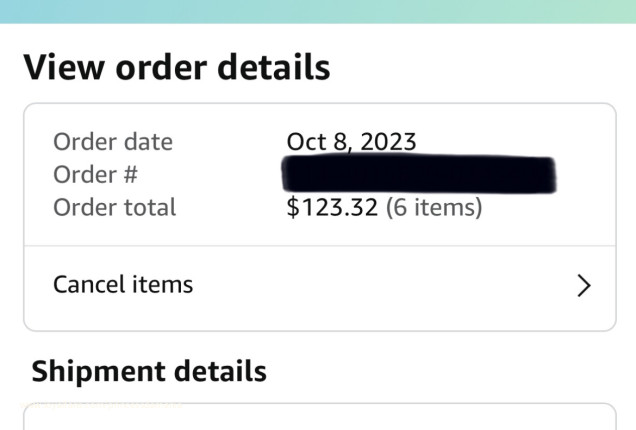Screen dimensions: 636x430
Task: Tap the (6 items) count text
Action: click(434, 208)
